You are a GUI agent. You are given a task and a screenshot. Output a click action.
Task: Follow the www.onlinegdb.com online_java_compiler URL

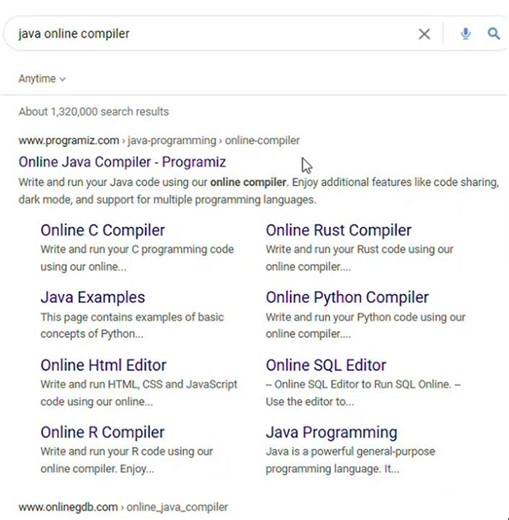point(123,507)
